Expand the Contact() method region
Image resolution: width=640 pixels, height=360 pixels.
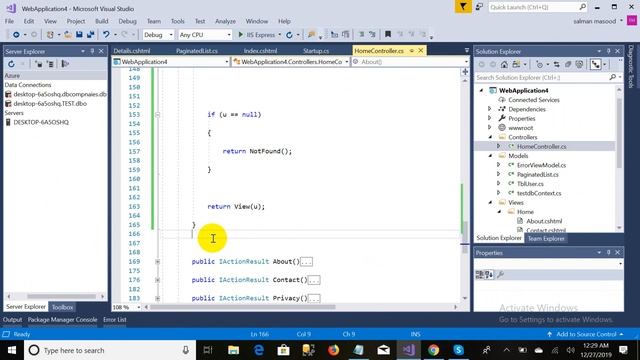click(x=158, y=280)
